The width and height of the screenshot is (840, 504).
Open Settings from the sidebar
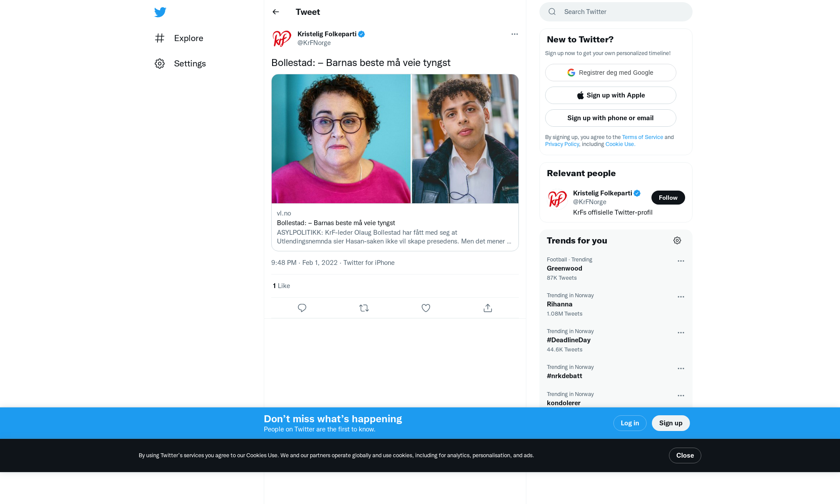pos(180,63)
